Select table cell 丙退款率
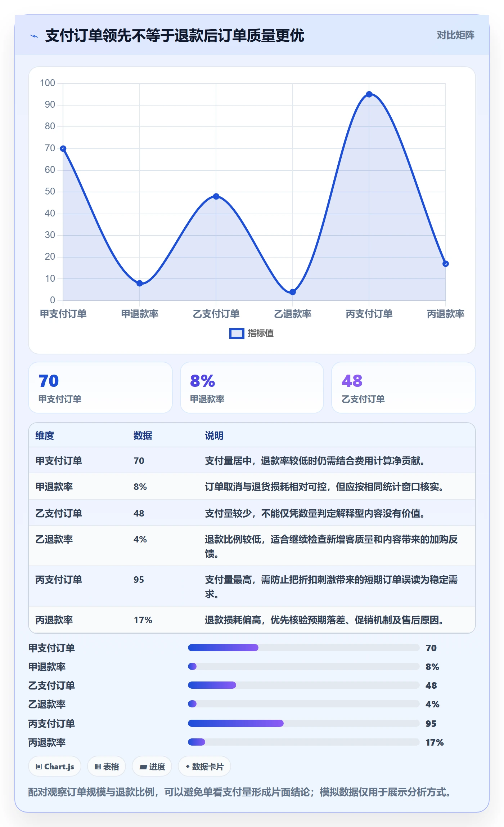This screenshot has height=827, width=504. [54, 620]
